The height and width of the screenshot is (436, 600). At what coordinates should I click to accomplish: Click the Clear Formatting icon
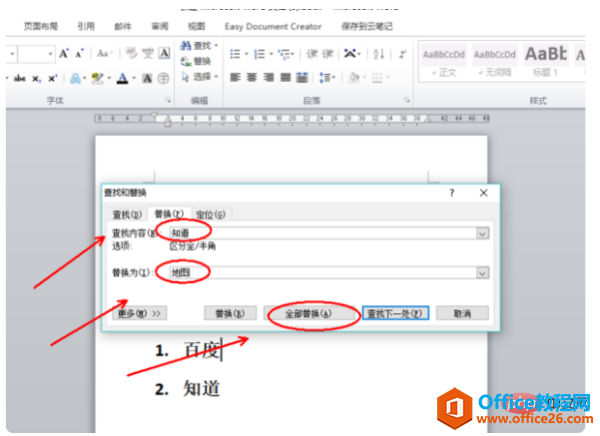point(132,53)
